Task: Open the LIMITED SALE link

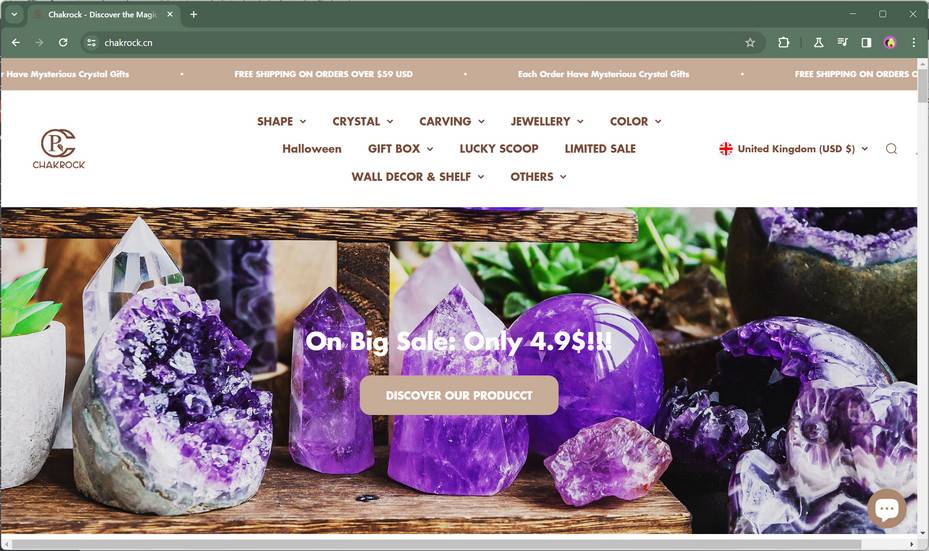Action: (x=600, y=149)
